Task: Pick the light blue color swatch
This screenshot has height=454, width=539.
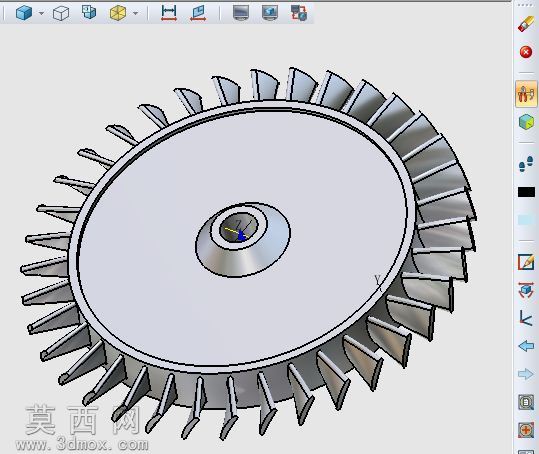Action: coord(526,220)
